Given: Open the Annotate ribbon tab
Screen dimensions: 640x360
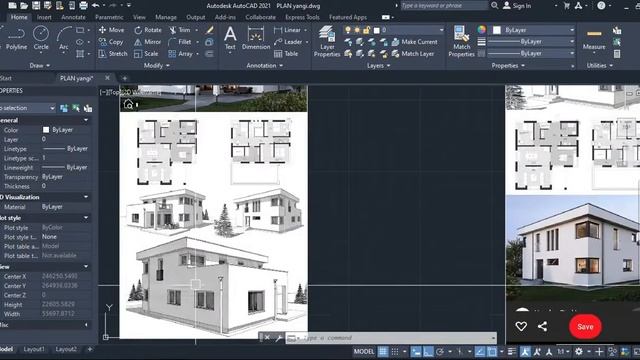Looking at the screenshot, I should click(x=73, y=17).
